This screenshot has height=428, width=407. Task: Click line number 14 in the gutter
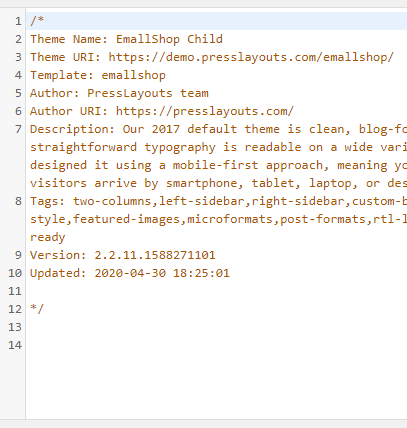tap(15, 345)
